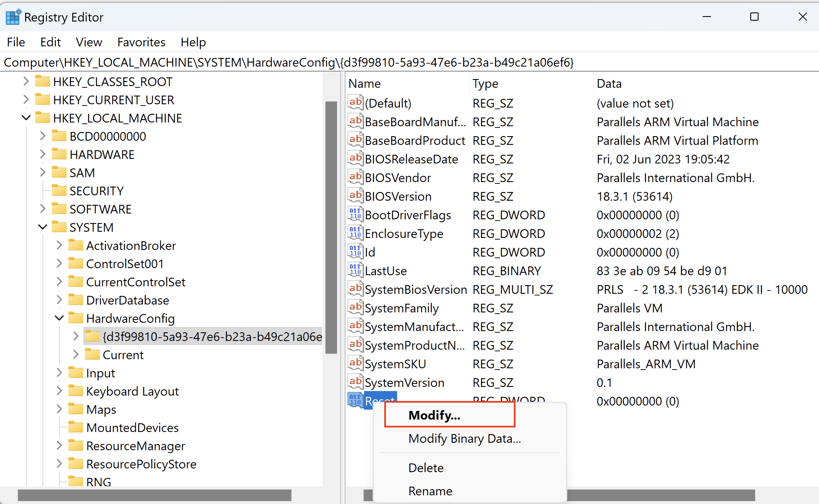Click the string icon beside SystemFamily
The height and width of the screenshot is (504, 819).
(355, 307)
